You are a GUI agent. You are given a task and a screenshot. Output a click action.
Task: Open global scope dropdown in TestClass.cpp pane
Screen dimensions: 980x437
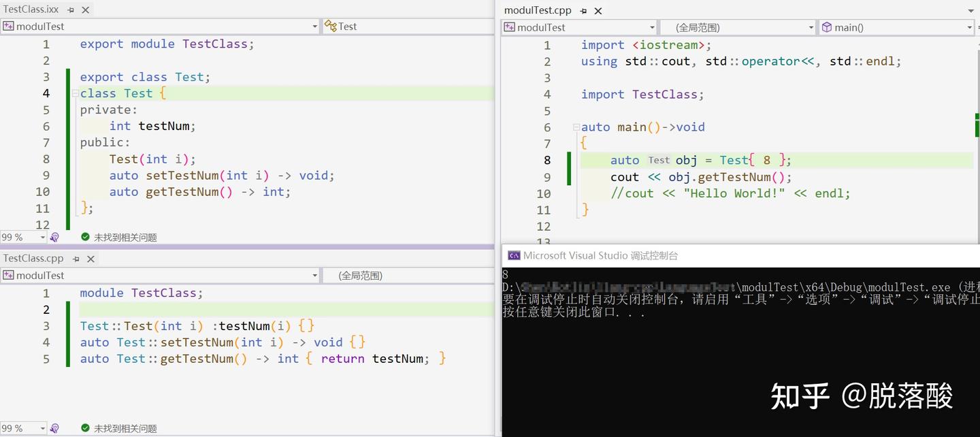pyautogui.click(x=408, y=276)
